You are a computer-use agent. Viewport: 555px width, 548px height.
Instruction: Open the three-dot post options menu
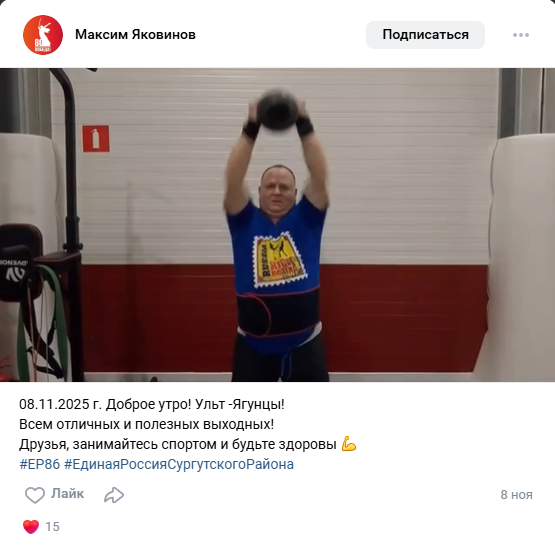click(x=521, y=35)
